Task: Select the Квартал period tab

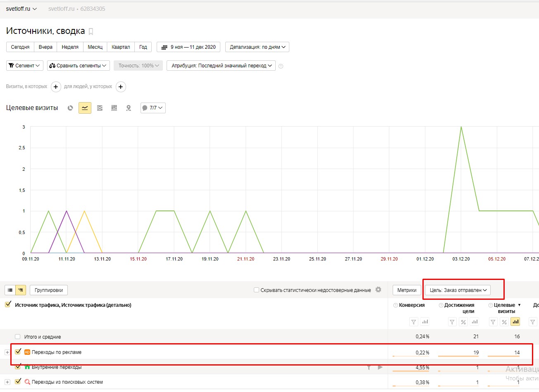Action: point(121,47)
